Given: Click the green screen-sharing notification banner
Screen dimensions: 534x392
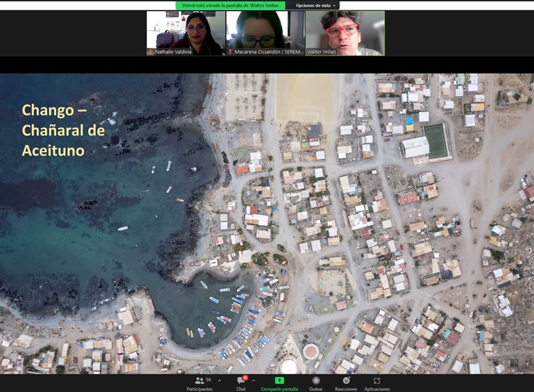Looking at the screenshot, I should pyautogui.click(x=230, y=5).
